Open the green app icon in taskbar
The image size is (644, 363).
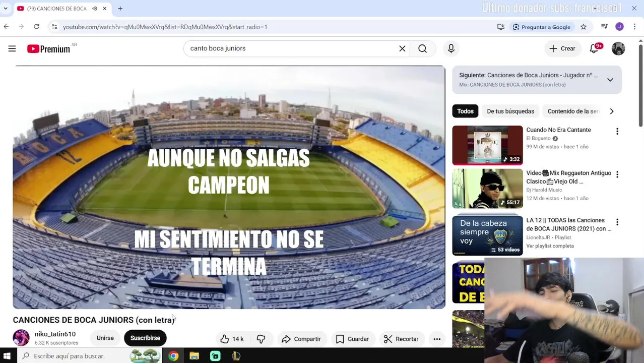[x=215, y=356]
